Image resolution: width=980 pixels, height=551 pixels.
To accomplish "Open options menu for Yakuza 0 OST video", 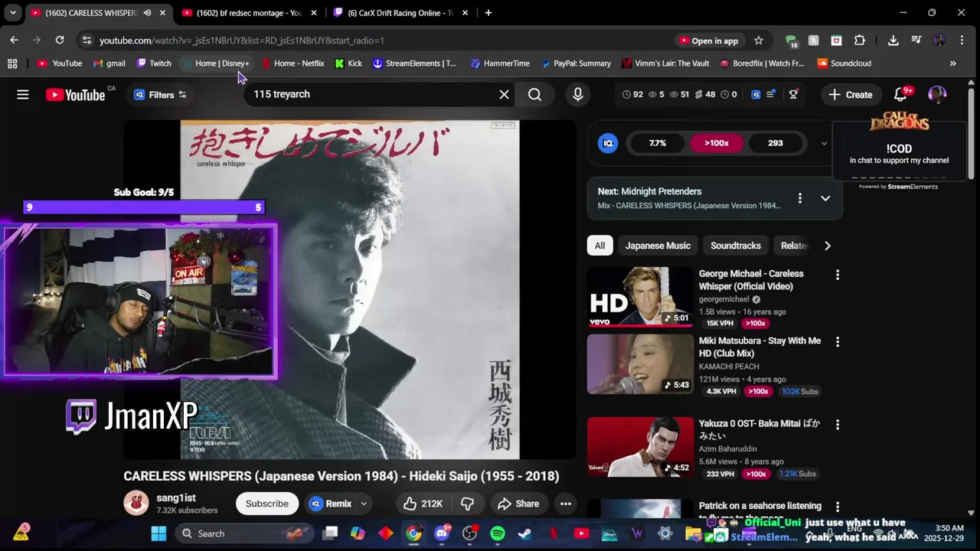I will (837, 425).
